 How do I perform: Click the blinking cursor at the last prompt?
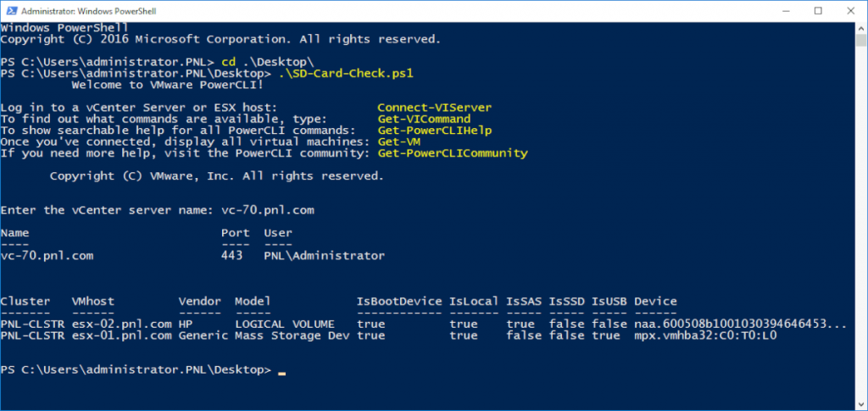coord(281,372)
